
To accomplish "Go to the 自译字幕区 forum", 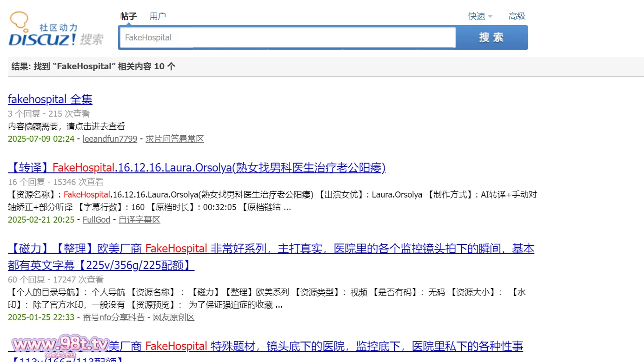I will tap(139, 220).
